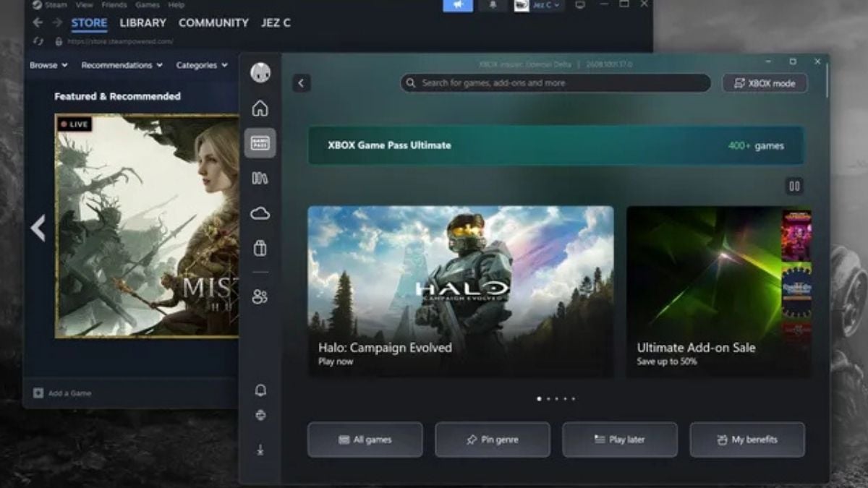Image resolution: width=868 pixels, height=488 pixels.
Task: Expand Steam Categories dropdown
Action: pyautogui.click(x=201, y=65)
